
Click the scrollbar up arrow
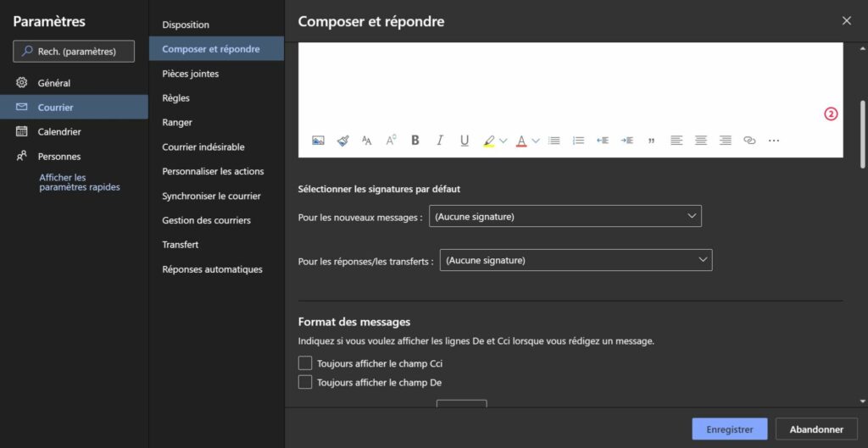(x=862, y=48)
